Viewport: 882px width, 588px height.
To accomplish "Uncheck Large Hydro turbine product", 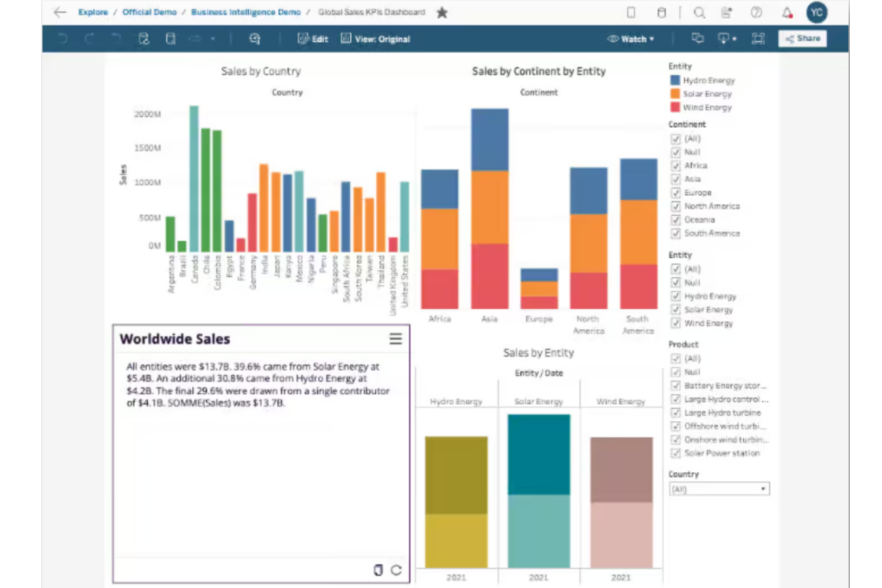I will point(676,413).
